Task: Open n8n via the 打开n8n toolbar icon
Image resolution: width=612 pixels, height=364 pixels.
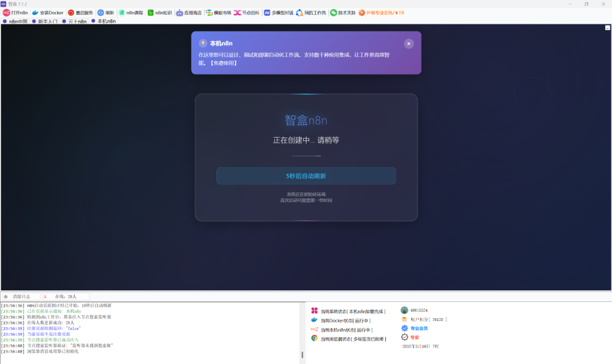Action: tap(6, 13)
